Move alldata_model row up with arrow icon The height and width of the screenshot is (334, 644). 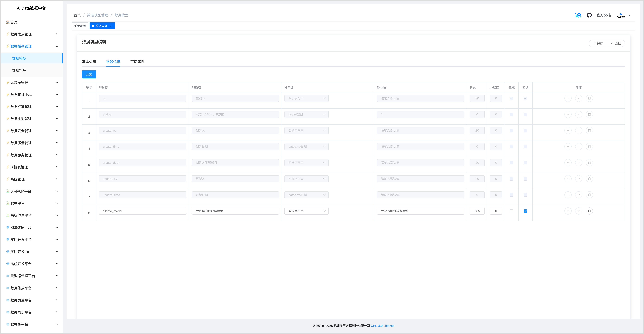coord(568,211)
